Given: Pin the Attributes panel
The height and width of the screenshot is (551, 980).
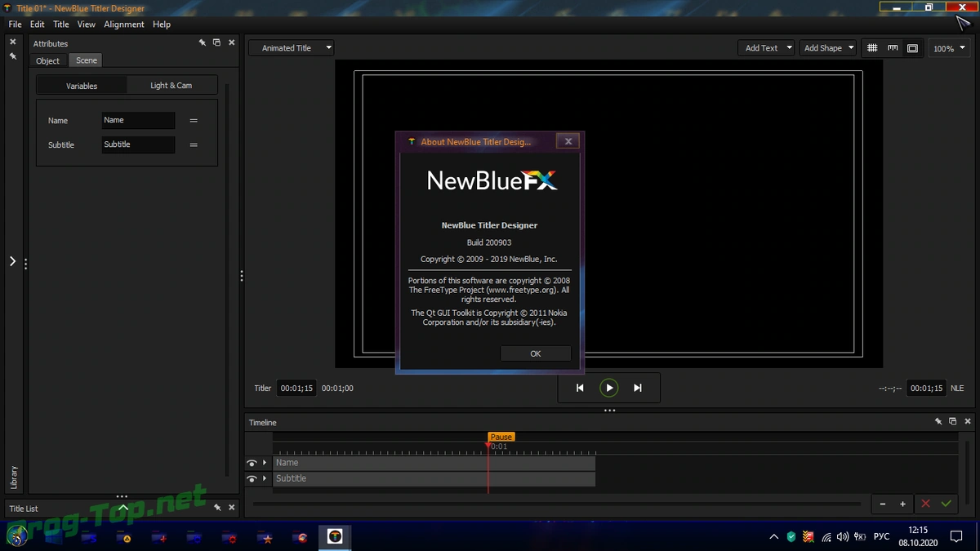Looking at the screenshot, I should point(202,42).
